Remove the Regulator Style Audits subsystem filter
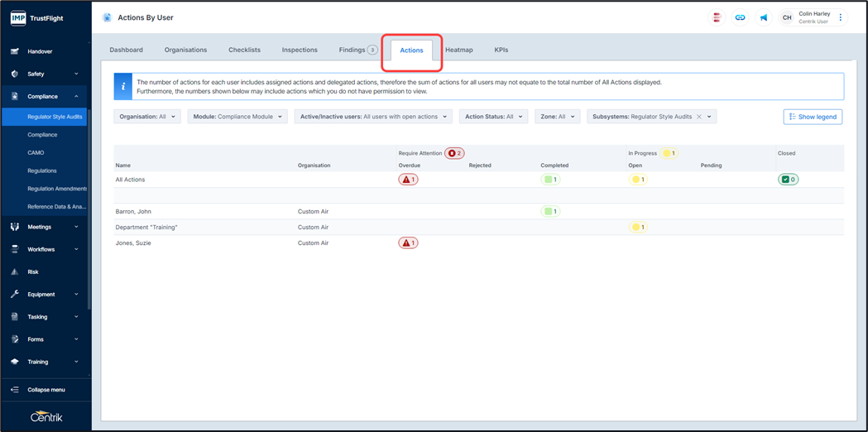 [699, 117]
